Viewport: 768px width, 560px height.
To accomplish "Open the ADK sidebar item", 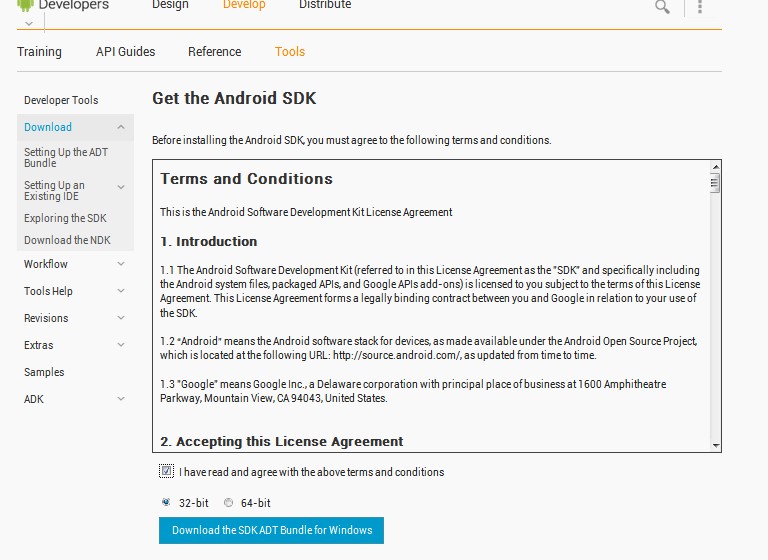I will click(x=34, y=399).
